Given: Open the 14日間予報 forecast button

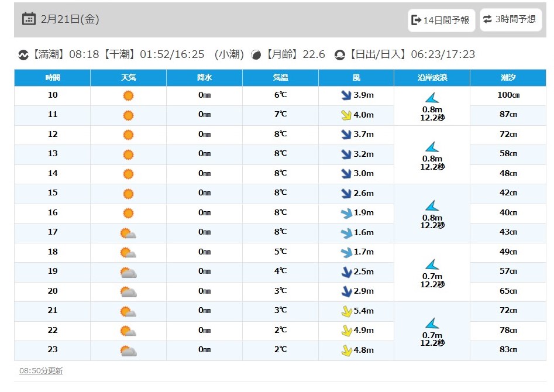Looking at the screenshot, I should [441, 20].
